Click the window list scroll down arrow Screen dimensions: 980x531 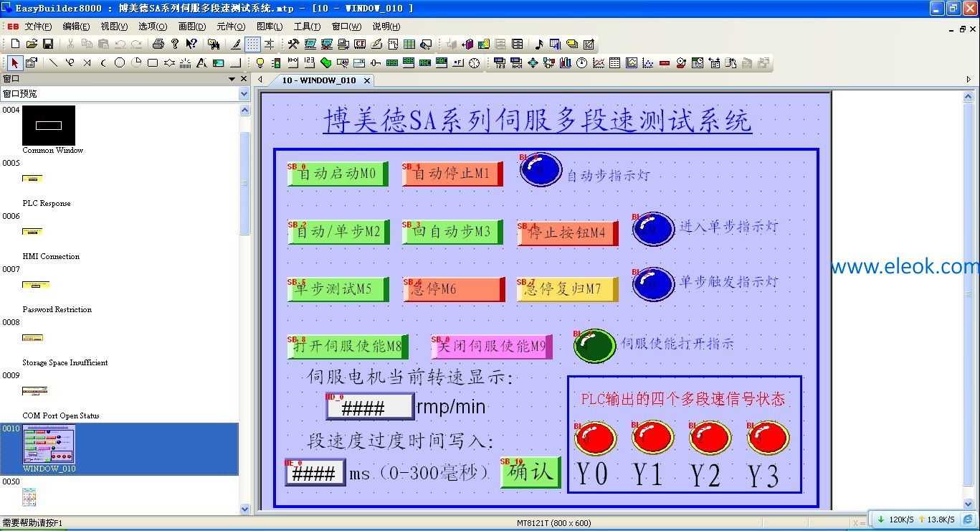(x=244, y=509)
